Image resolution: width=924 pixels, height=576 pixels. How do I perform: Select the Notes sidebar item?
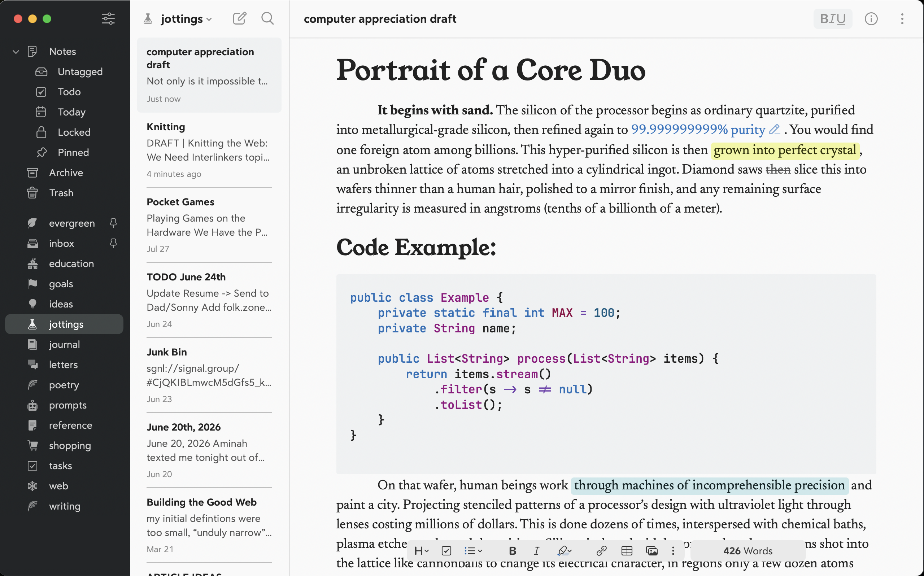pos(62,51)
